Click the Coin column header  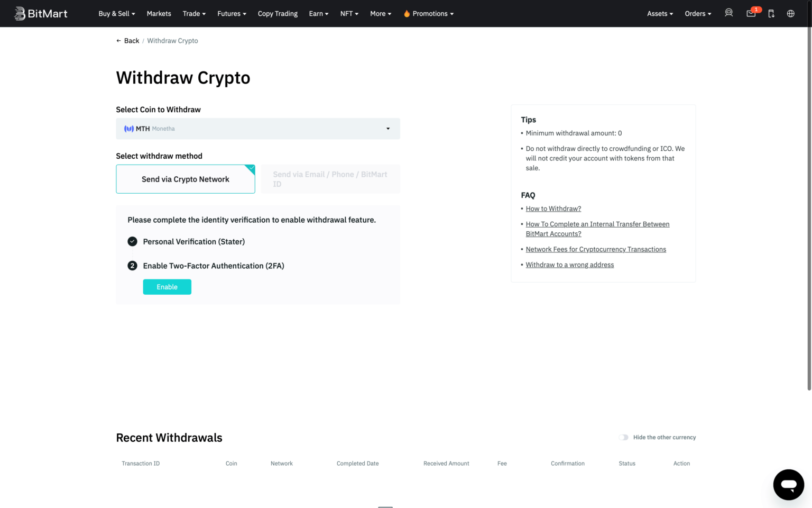click(232, 464)
